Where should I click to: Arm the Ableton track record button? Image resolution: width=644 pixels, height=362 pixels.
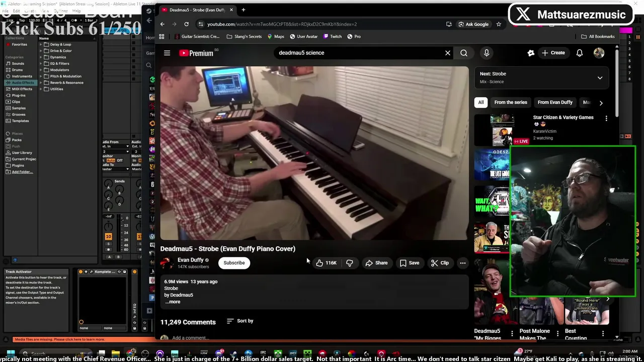pyautogui.click(x=108, y=249)
